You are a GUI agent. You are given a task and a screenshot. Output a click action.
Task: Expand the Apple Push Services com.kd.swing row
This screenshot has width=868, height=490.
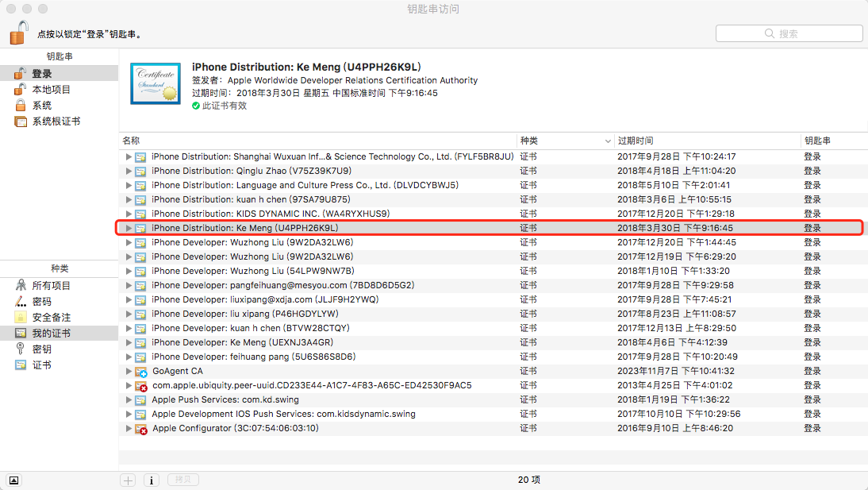point(129,399)
